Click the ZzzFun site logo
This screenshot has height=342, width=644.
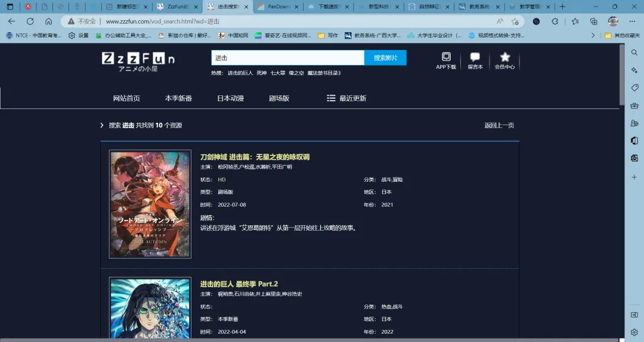point(138,61)
